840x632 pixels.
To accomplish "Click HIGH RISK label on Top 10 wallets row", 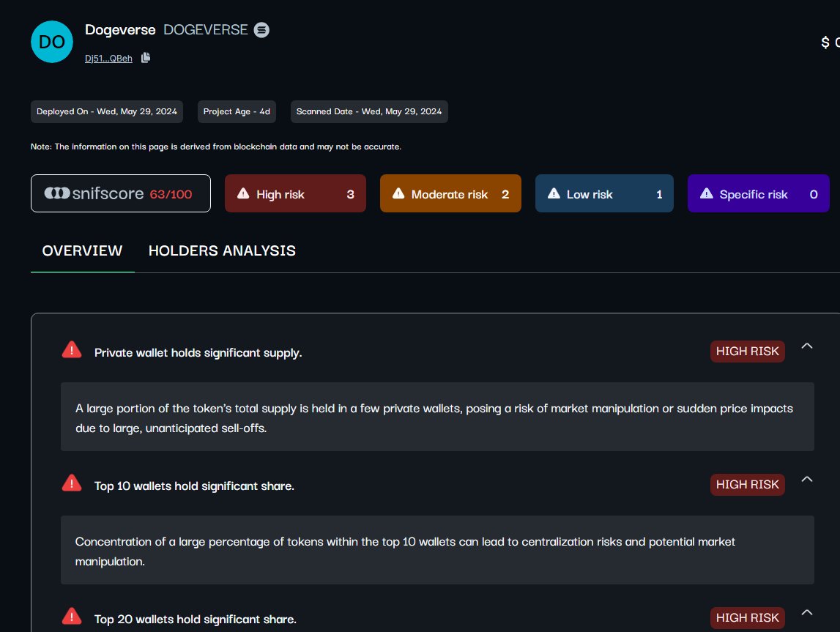I will point(747,485).
